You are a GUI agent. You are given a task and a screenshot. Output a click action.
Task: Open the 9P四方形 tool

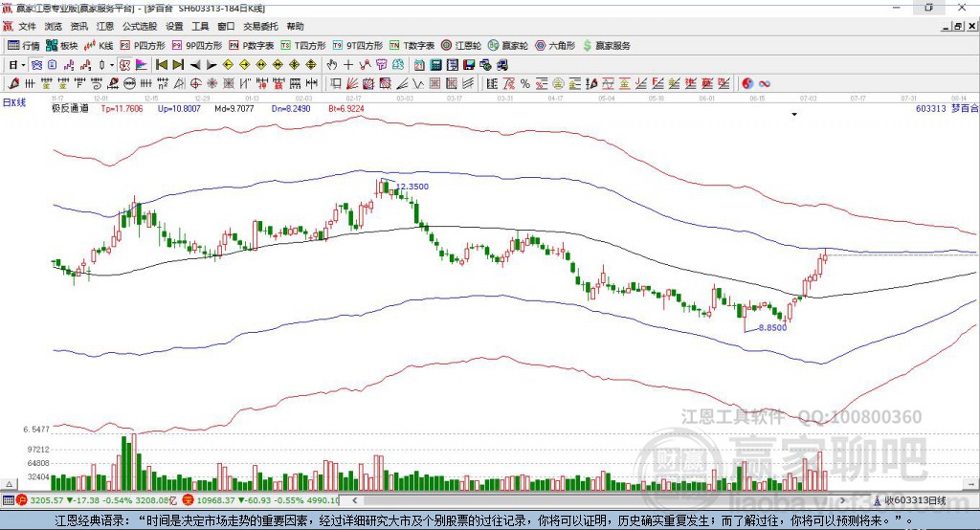197,46
